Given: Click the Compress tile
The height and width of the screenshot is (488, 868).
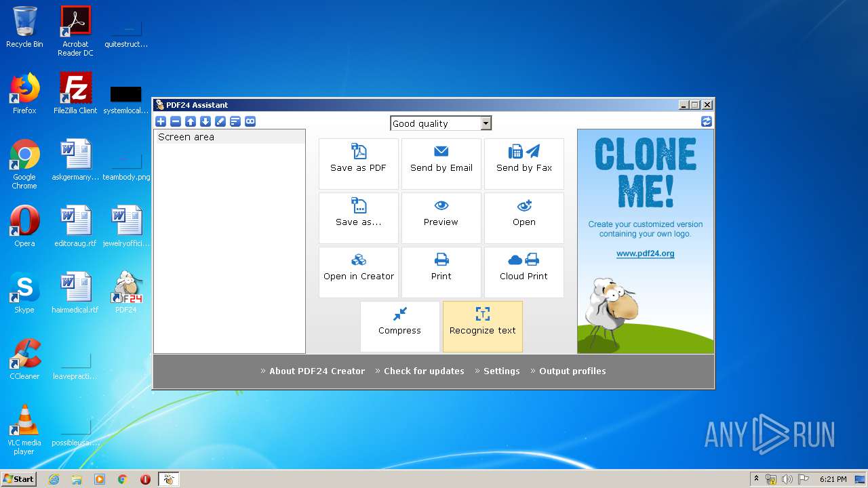Looking at the screenshot, I should click(400, 327).
